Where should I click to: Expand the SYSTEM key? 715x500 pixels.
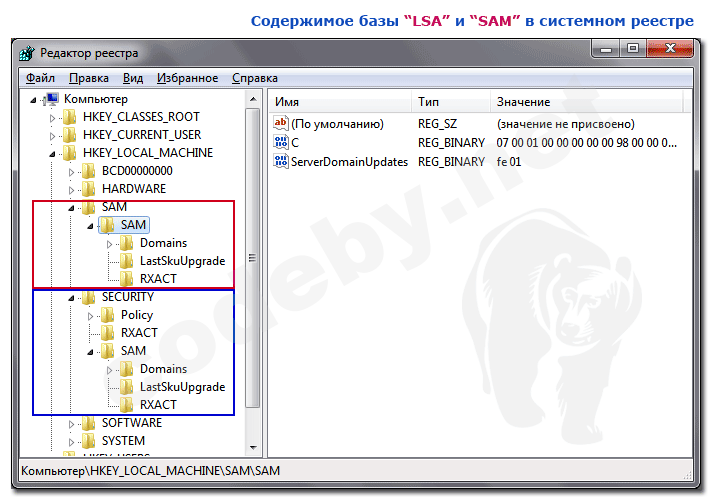[71, 442]
